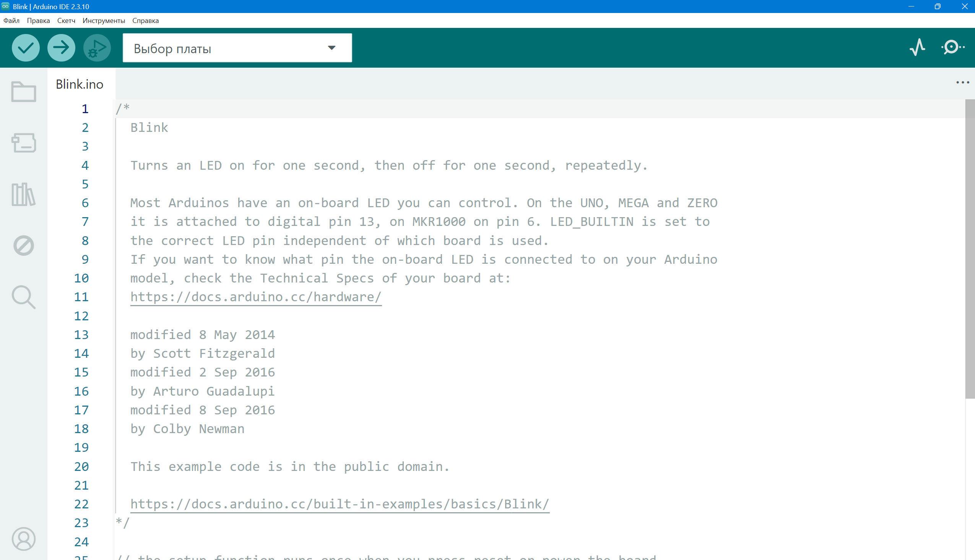Screen dimensions: 975x560
Task: Click the 'MKR1000' word on line 7
Action: pos(439,222)
